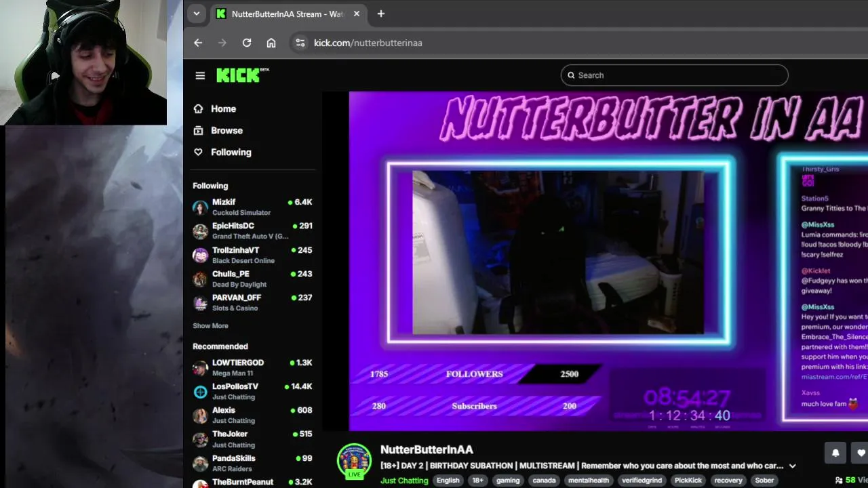This screenshot has width=868, height=488.
Task: Select the mentalhealth tag
Action: tap(589, 481)
